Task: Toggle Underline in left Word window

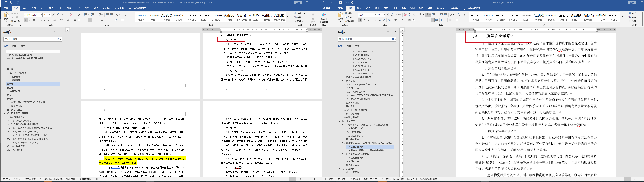Action: [x=34, y=20]
